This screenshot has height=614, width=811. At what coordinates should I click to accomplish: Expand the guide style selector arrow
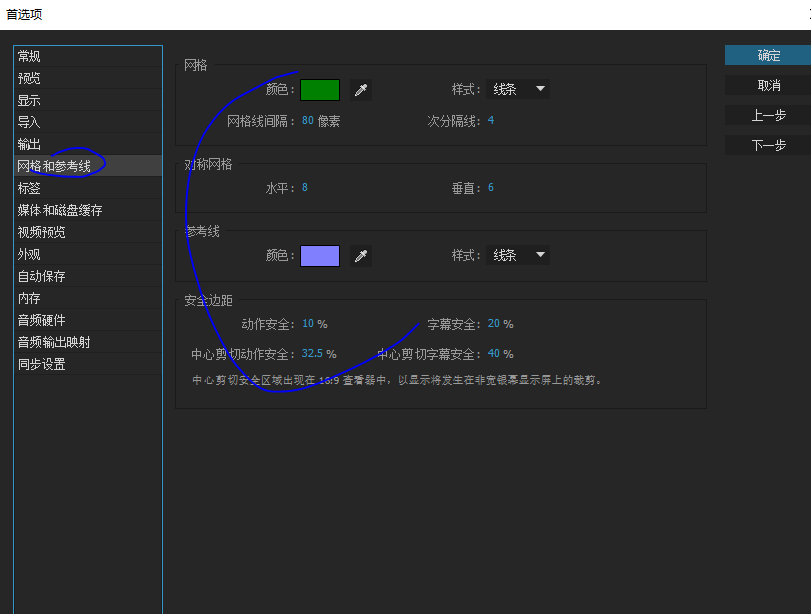point(540,255)
